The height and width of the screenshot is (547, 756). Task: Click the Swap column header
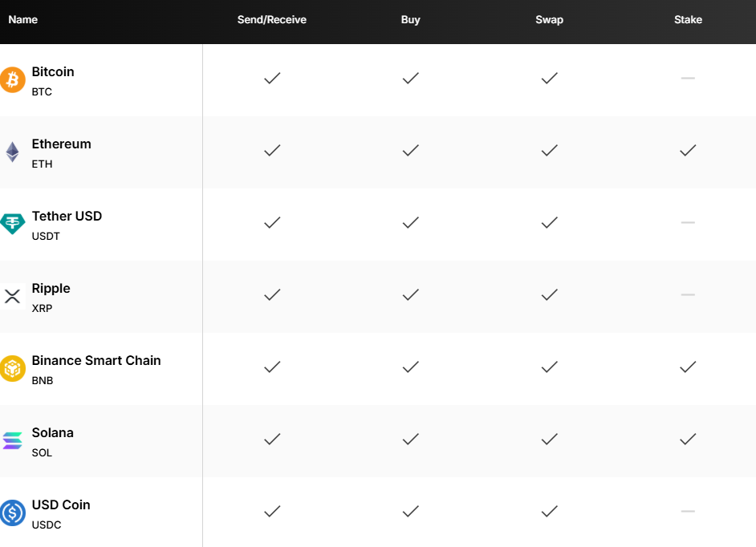pyautogui.click(x=549, y=19)
